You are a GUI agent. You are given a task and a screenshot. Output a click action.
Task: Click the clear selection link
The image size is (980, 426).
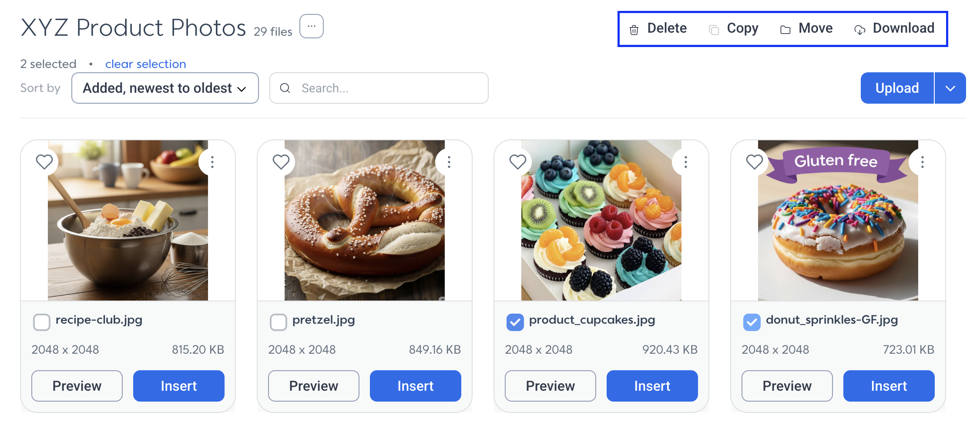146,64
